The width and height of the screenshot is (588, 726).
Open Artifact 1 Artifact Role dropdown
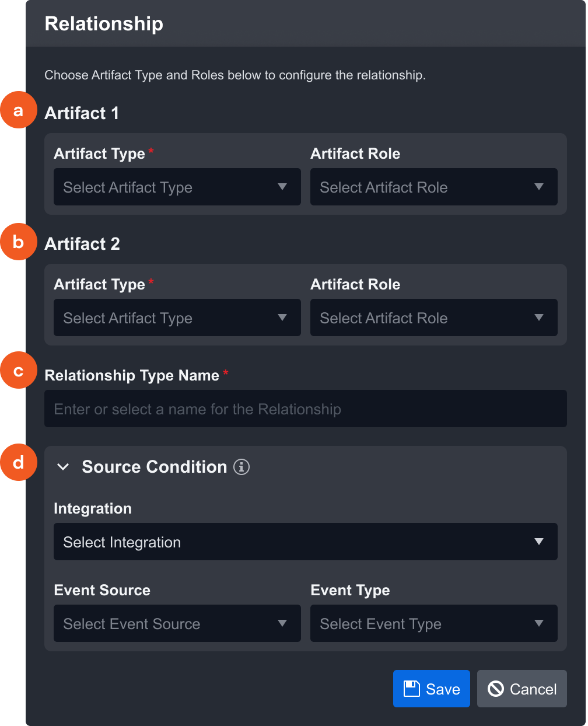tap(434, 187)
